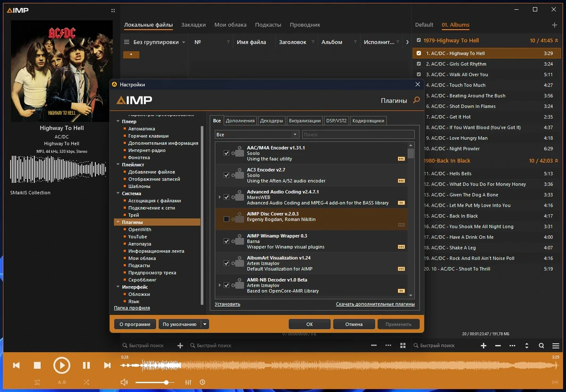Open the playlist hamburger menu icon
The width and height of the screenshot is (566, 392).
(556, 345)
